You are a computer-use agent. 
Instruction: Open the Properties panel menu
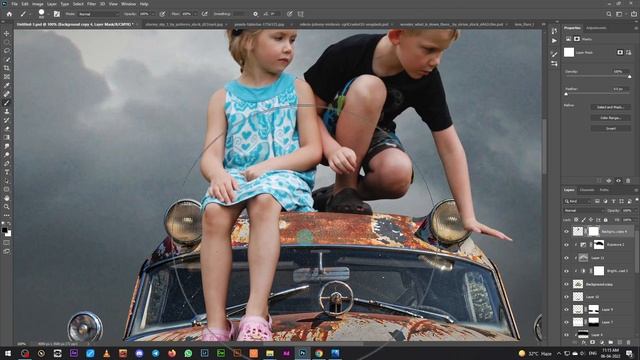pos(636,28)
